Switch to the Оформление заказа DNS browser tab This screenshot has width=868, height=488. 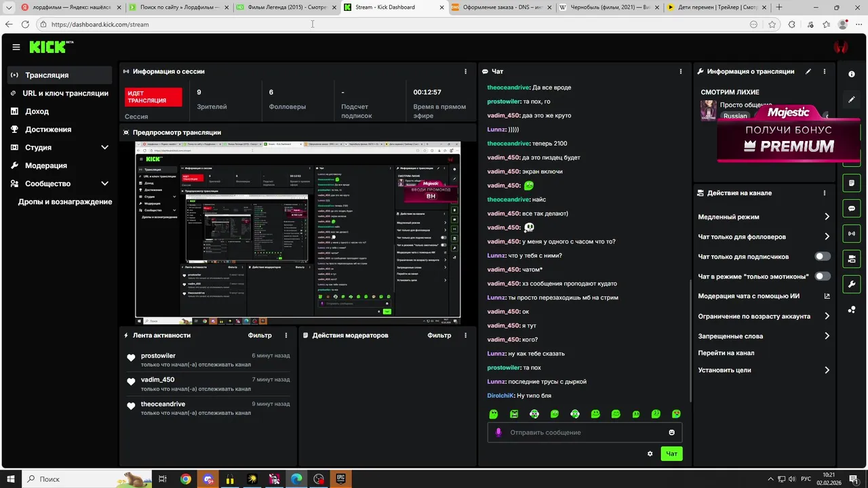point(500,7)
